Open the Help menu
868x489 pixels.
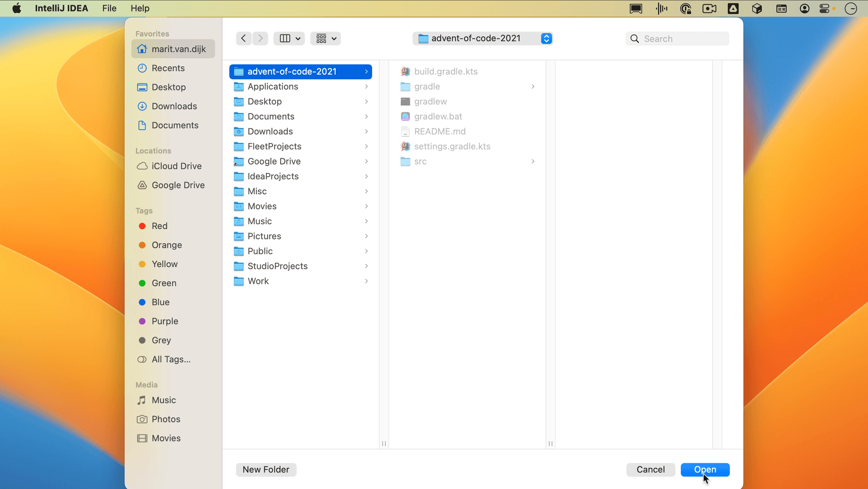(139, 8)
